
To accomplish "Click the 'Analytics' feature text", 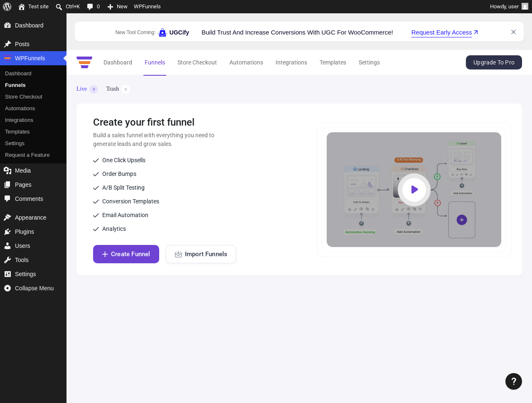I will point(114,229).
